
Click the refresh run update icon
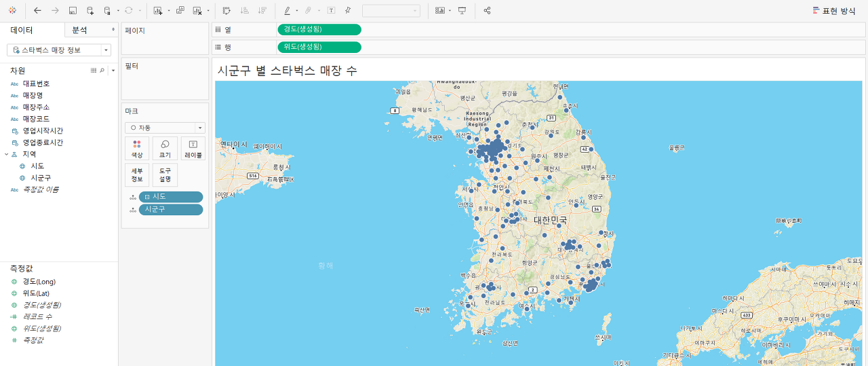(128, 11)
